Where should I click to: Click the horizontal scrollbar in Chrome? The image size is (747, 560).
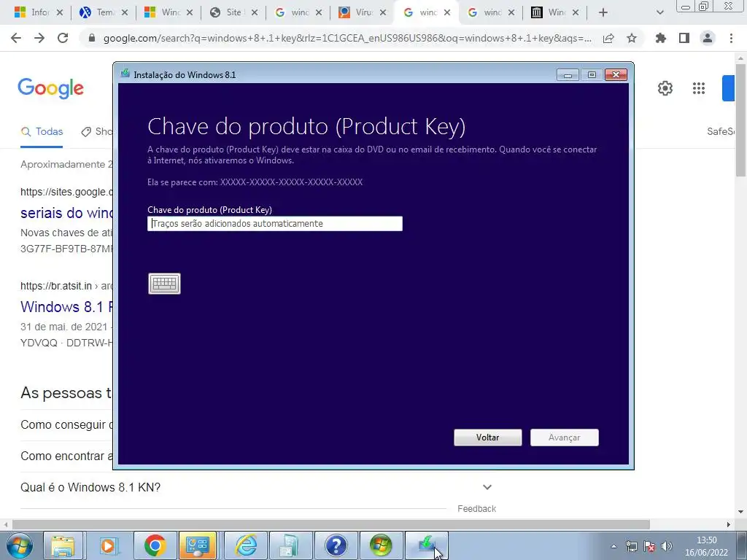pos(331,524)
